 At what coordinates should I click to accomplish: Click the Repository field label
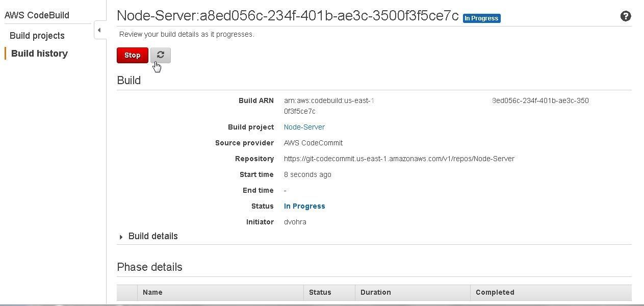pyautogui.click(x=254, y=159)
